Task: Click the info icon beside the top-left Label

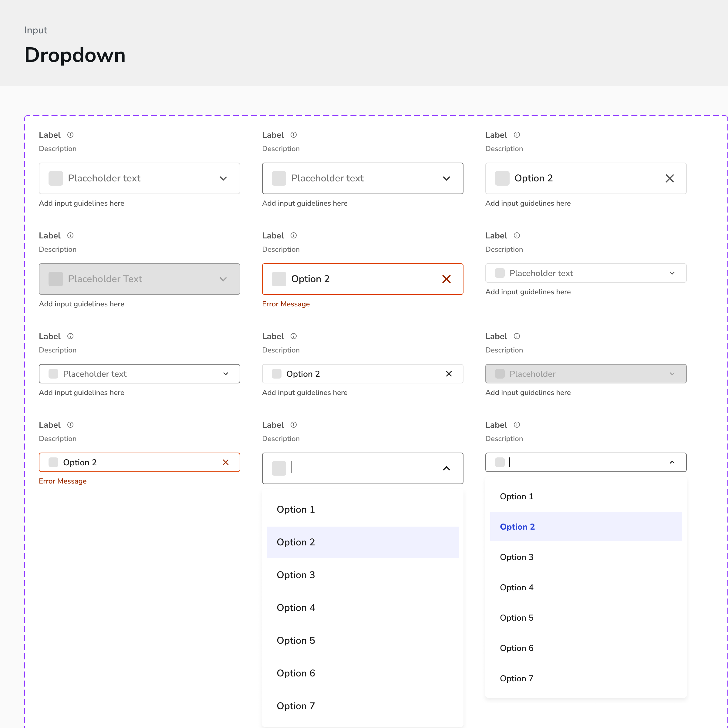Action: pyautogui.click(x=70, y=134)
